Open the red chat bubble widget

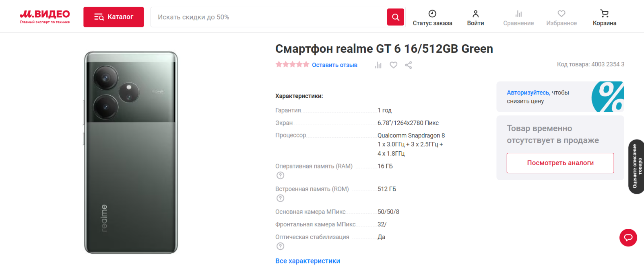coord(628,238)
